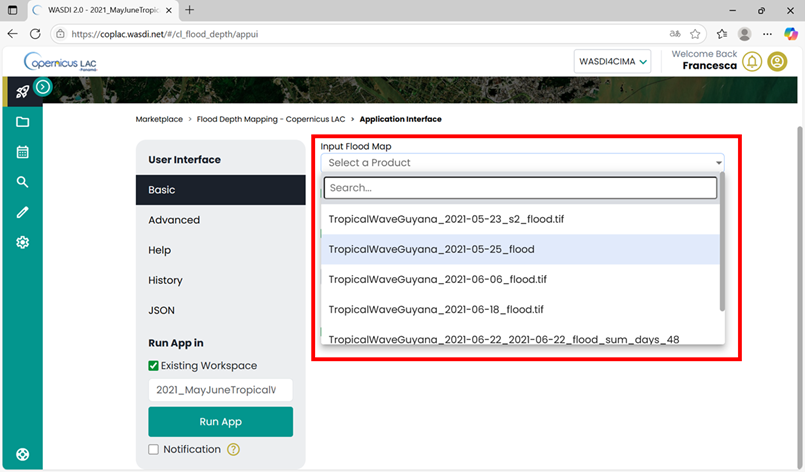
Task: Open the gear settings icon in sidebar
Action: [x=22, y=242]
